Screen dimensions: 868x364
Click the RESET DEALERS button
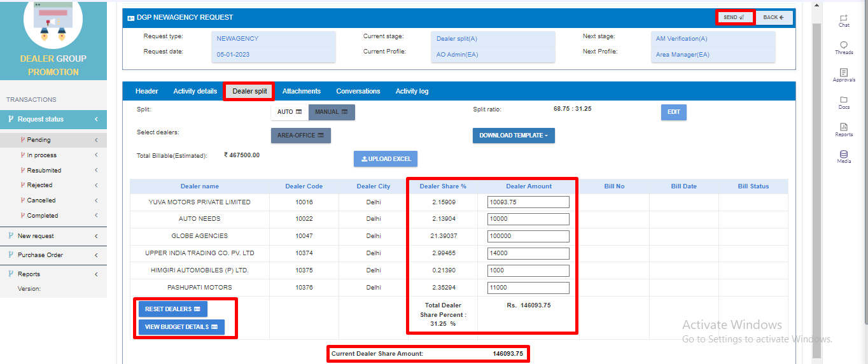click(x=172, y=309)
